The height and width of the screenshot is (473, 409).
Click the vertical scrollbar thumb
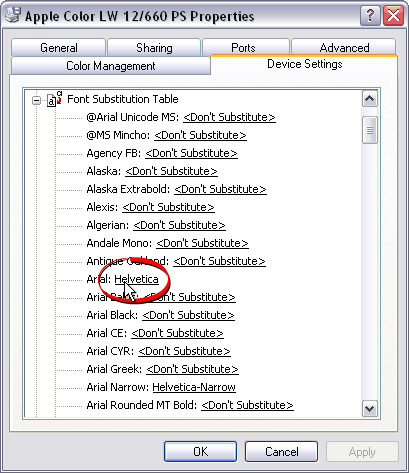[x=370, y=130]
